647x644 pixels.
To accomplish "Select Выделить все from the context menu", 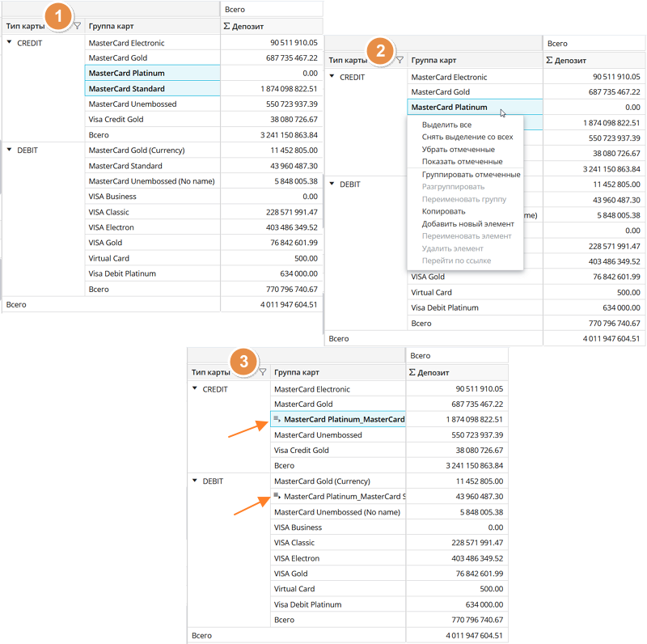I will click(x=446, y=125).
